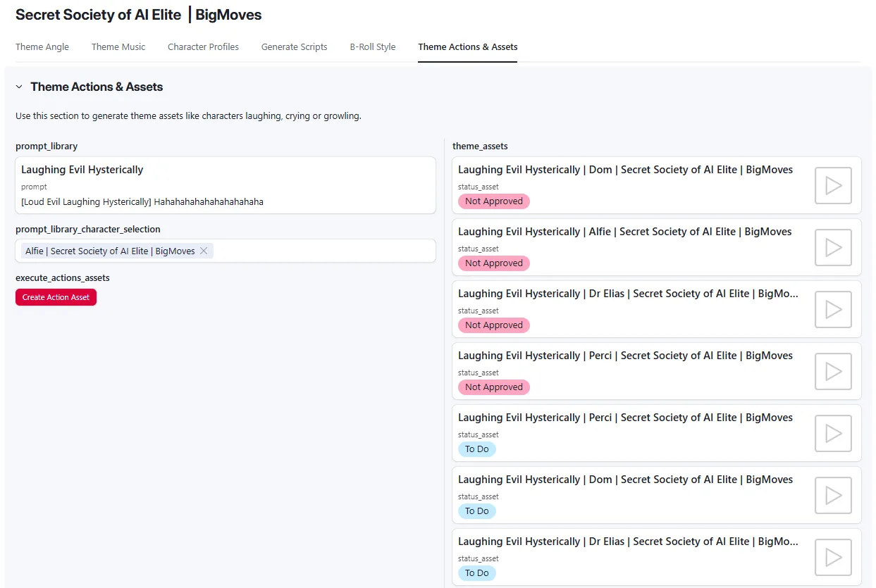Click inside the character selection field
Screen dimensions: 876x588
tap(226, 251)
